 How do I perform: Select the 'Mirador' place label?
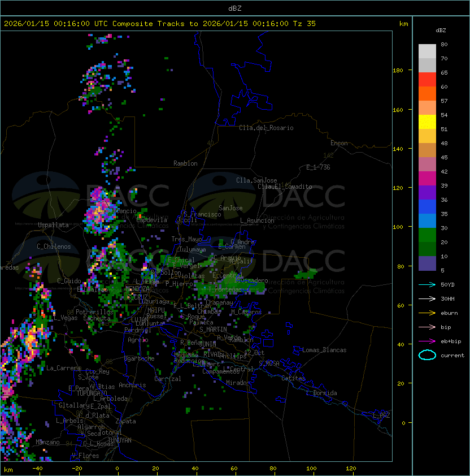(x=238, y=383)
